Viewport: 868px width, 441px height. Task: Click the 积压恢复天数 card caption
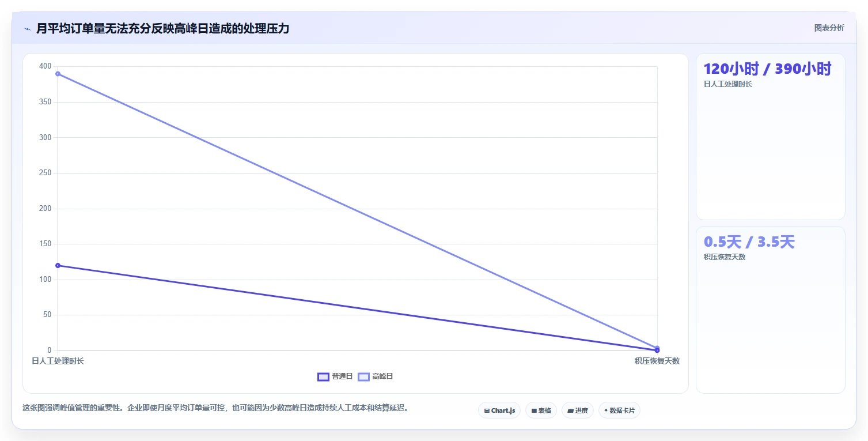click(725, 257)
